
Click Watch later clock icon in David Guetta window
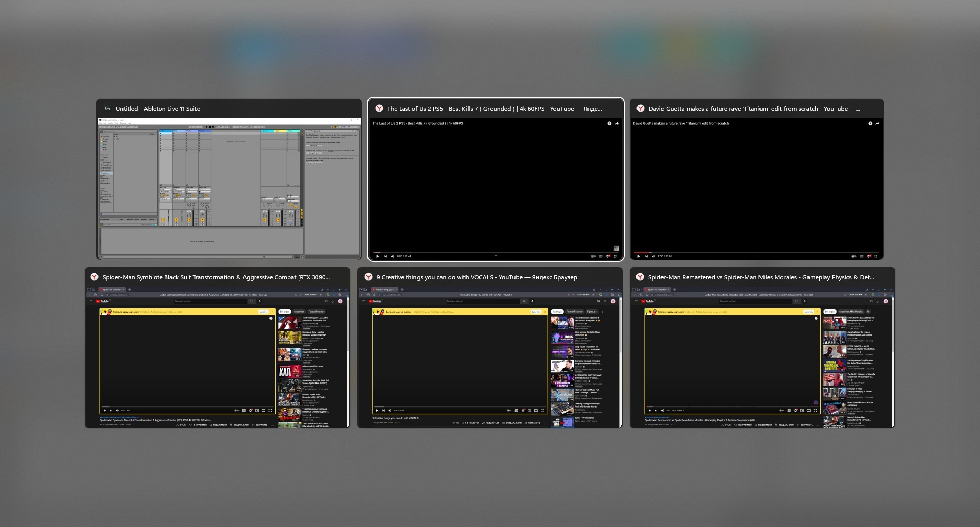point(870,123)
